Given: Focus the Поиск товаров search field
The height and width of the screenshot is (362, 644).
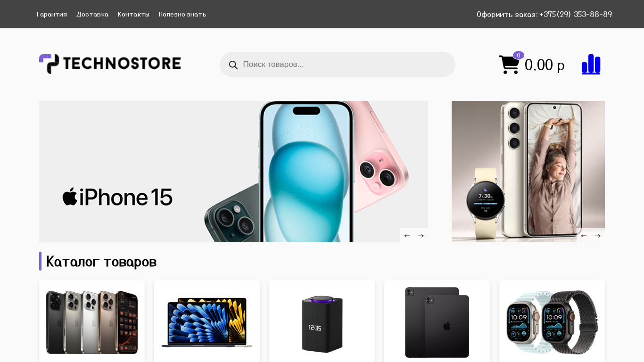Looking at the screenshot, I should point(338,65).
